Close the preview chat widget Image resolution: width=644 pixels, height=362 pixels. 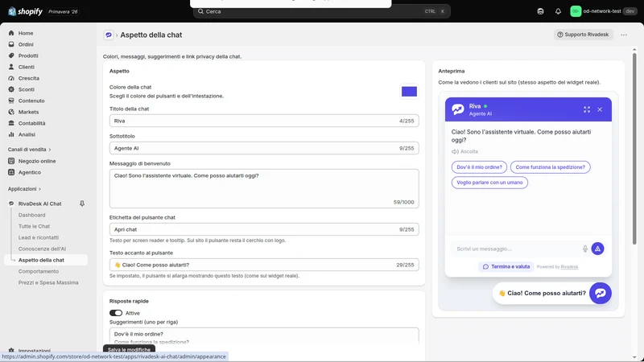600,109
